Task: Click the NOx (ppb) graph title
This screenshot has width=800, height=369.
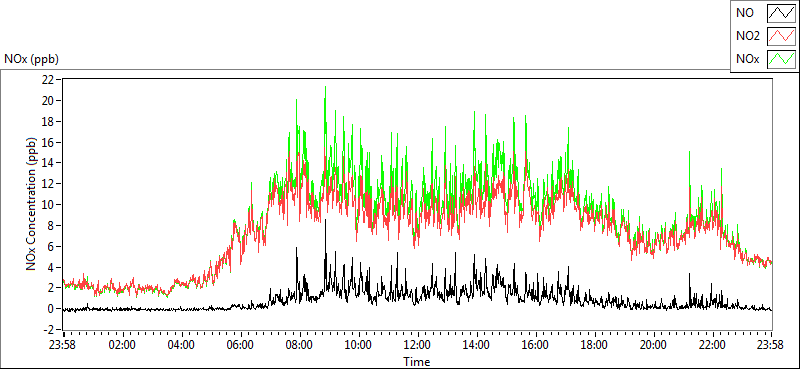Action: pos(31,59)
